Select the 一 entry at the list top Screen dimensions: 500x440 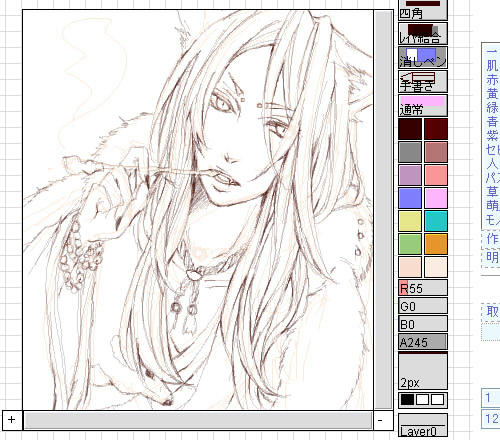click(493, 52)
